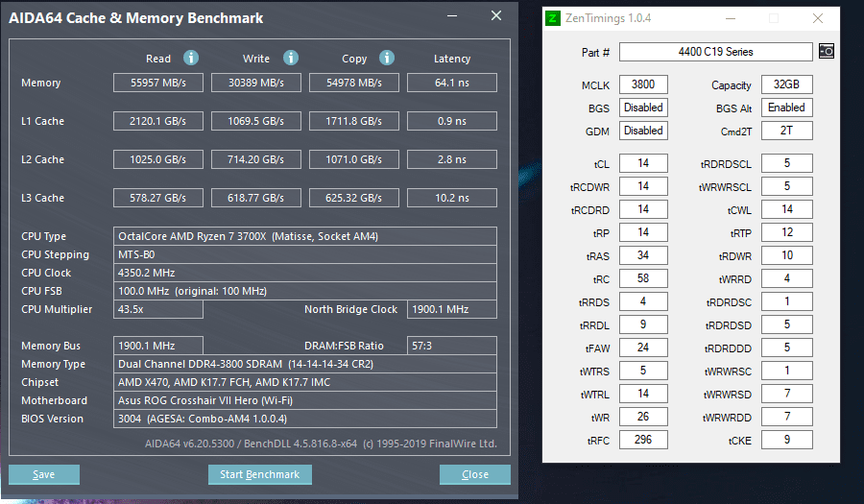Select L2 Cache Read 1025.0 GB/s
Image resolution: width=864 pixels, height=504 pixels.
pos(158,159)
